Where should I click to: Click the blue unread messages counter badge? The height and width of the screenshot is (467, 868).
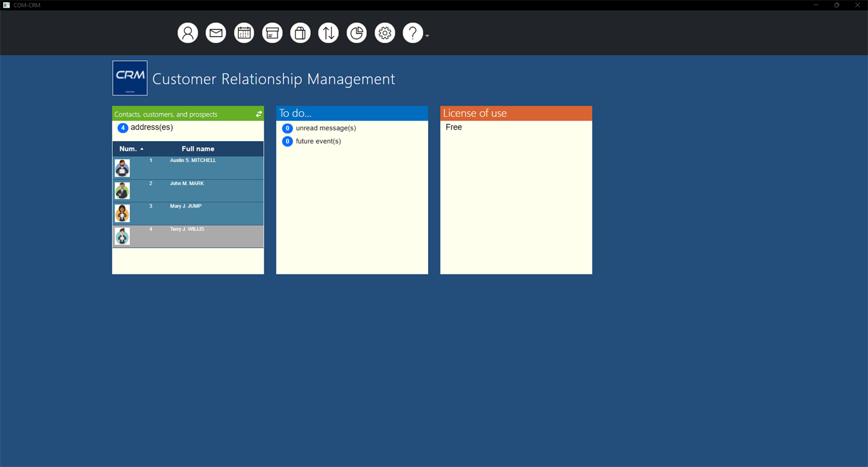[287, 128]
